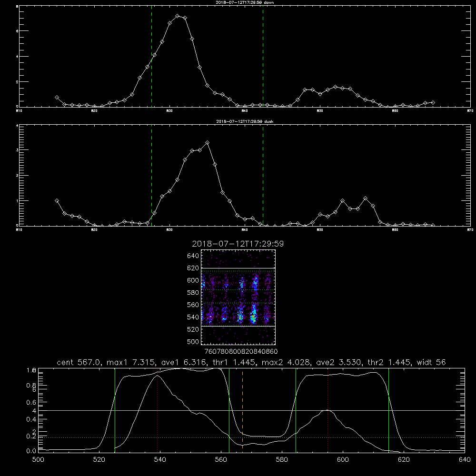Click the heat map x-axis label 760780800820840860
Viewport: 476px width, 476px height.
pyautogui.click(x=241, y=352)
